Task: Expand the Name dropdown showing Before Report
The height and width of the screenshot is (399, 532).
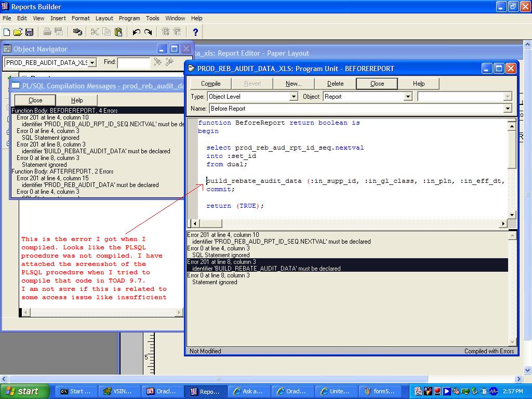Action: coord(508,108)
